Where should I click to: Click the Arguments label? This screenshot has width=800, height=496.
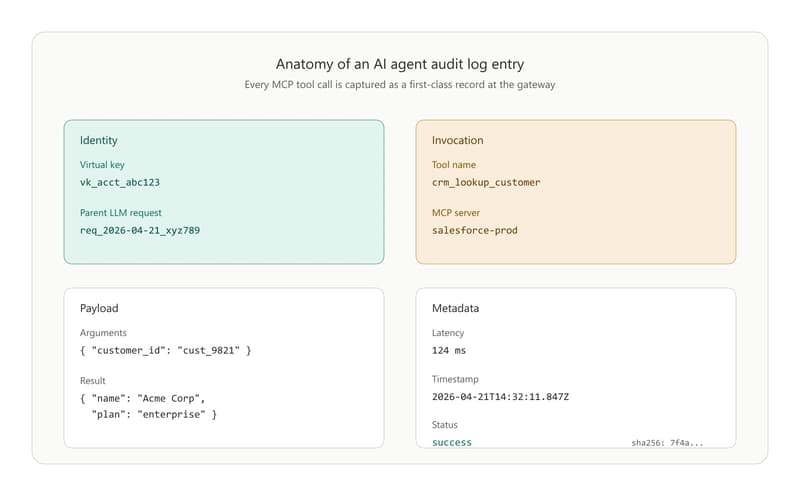coord(103,333)
